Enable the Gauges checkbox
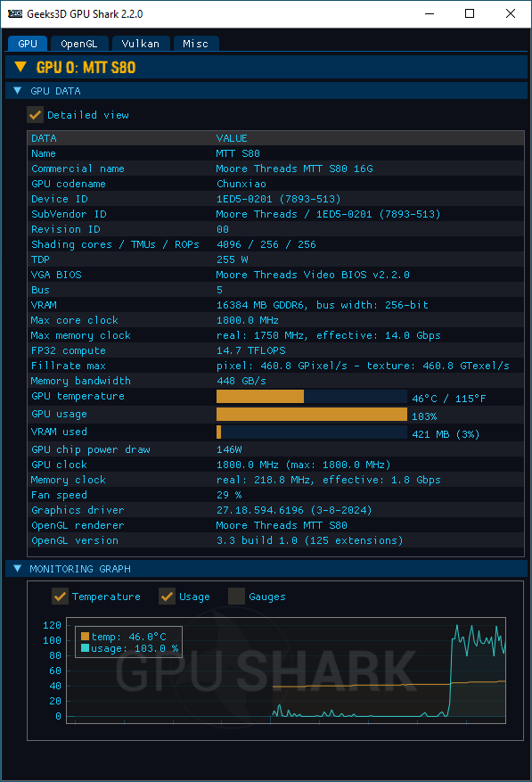The width and height of the screenshot is (532, 782). (236, 597)
